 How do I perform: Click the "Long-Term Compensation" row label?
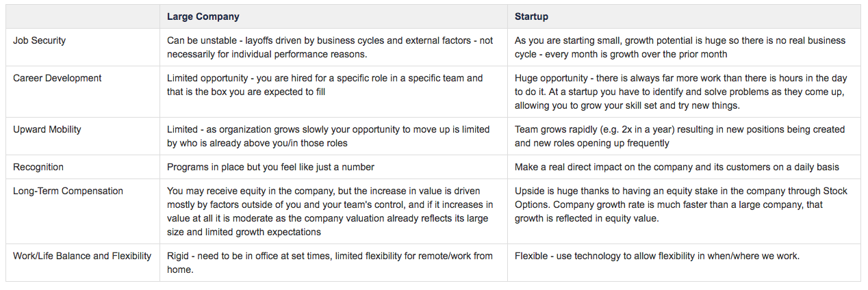pyautogui.click(x=68, y=191)
